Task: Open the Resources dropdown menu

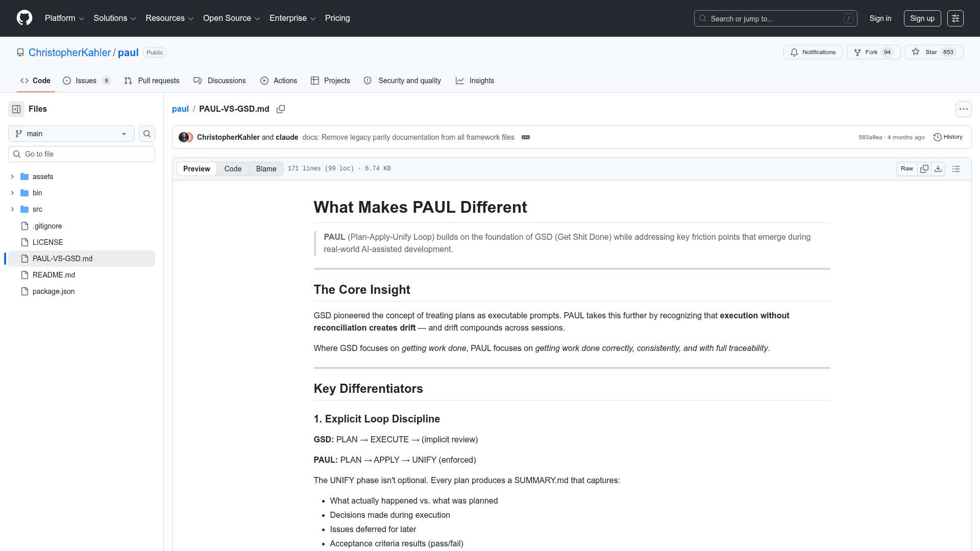Action: (x=169, y=18)
